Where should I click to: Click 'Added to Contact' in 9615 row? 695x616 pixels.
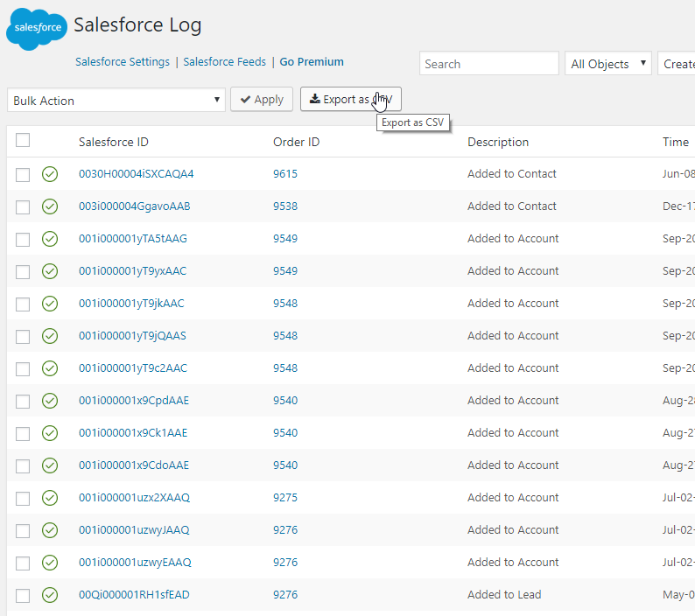512,174
